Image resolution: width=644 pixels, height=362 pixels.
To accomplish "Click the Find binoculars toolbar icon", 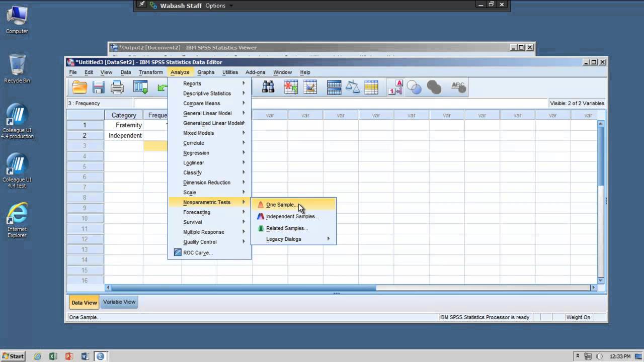I will click(x=268, y=87).
